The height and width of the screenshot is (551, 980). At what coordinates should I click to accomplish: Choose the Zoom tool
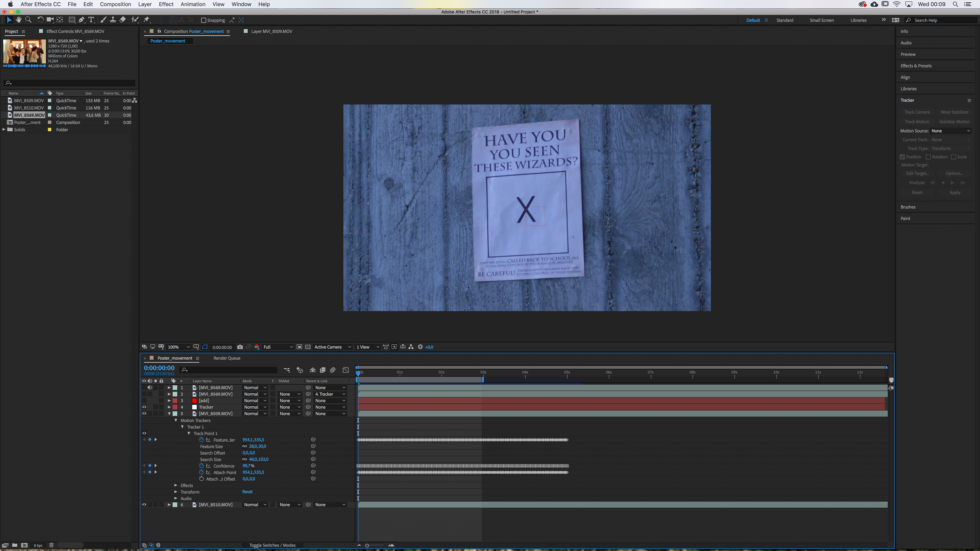click(x=28, y=20)
